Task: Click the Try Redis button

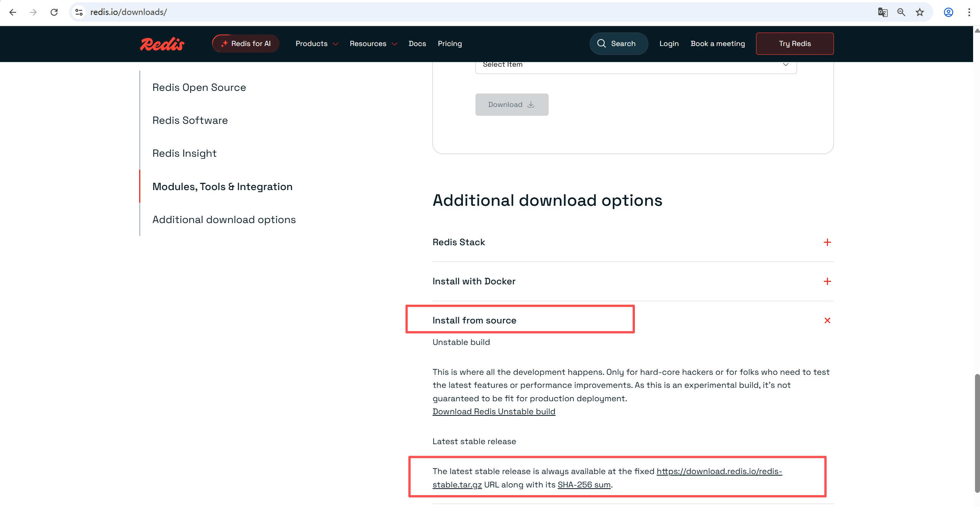Action: tap(794, 44)
